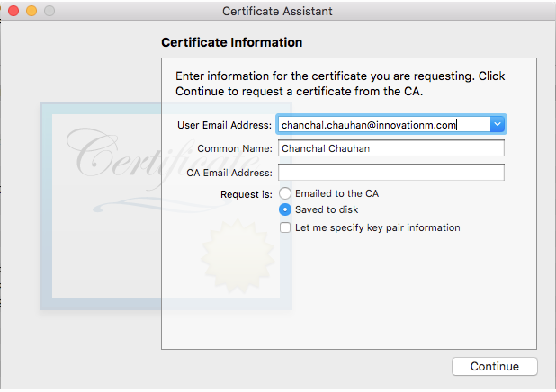Screen dimensions: 556x392
Task: Click the Common Name label
Action: (x=235, y=148)
